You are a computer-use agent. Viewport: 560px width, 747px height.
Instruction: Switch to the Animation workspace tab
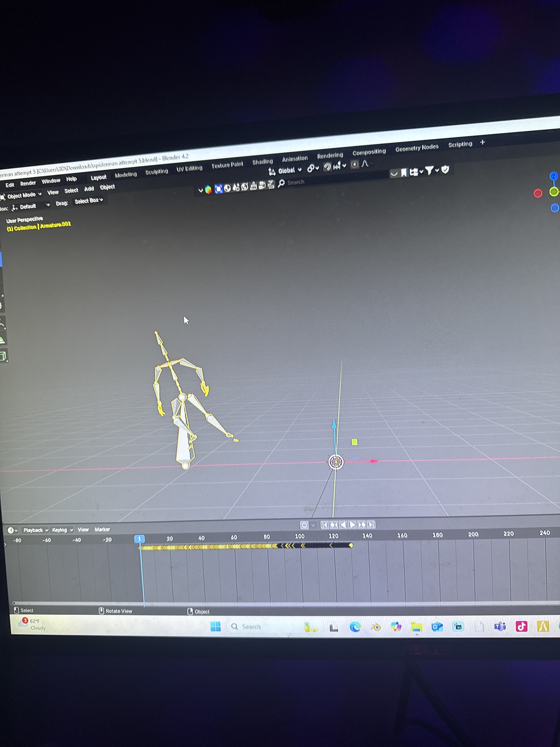[295, 158]
